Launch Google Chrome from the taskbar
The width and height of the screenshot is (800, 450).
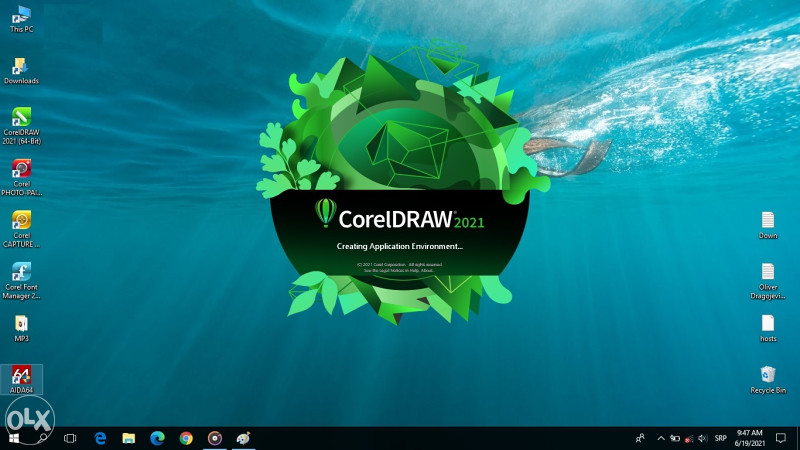[186, 438]
